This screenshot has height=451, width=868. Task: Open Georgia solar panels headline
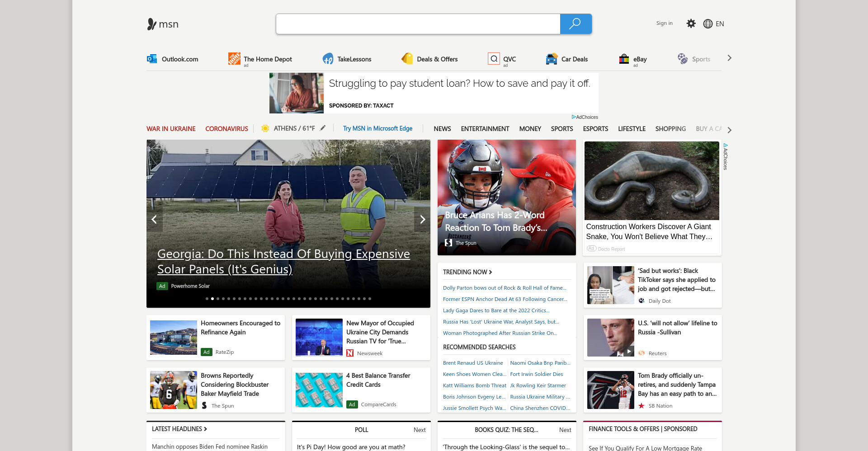point(283,261)
